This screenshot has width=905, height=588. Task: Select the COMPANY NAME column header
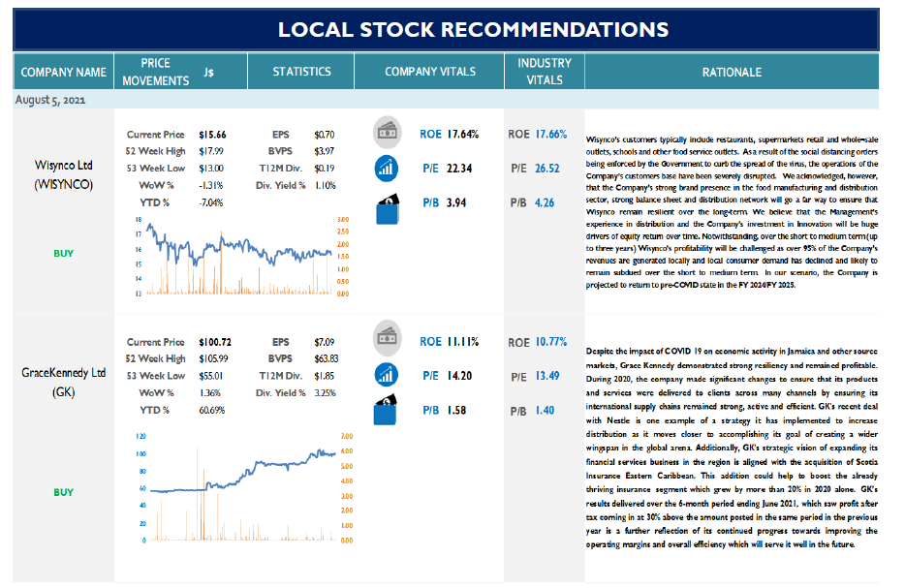pos(64,72)
